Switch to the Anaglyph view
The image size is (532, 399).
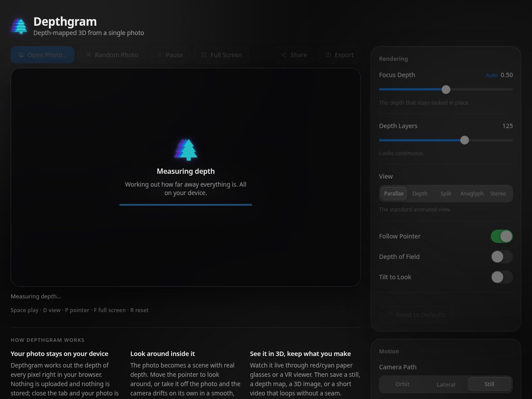click(472, 194)
